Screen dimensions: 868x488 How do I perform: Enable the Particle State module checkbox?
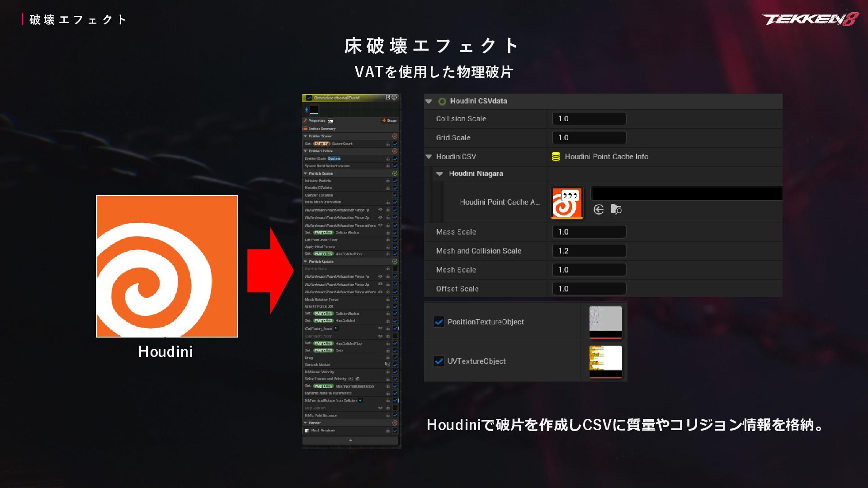tap(395, 269)
